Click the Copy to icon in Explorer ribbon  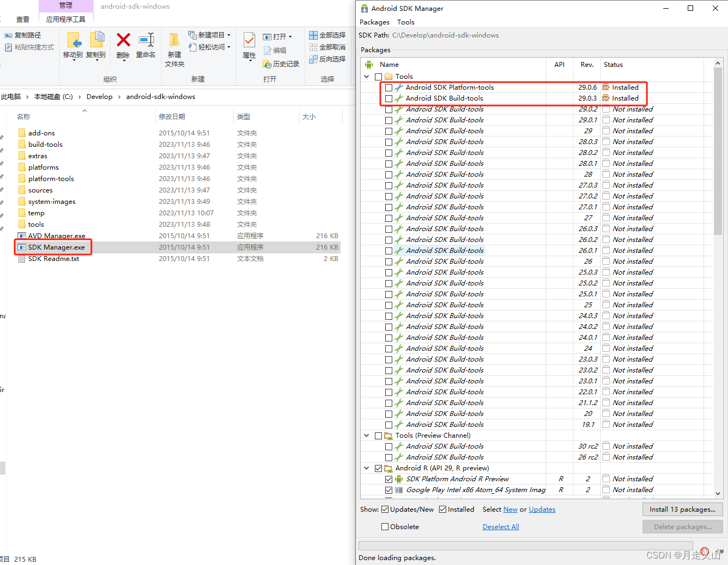(x=96, y=40)
